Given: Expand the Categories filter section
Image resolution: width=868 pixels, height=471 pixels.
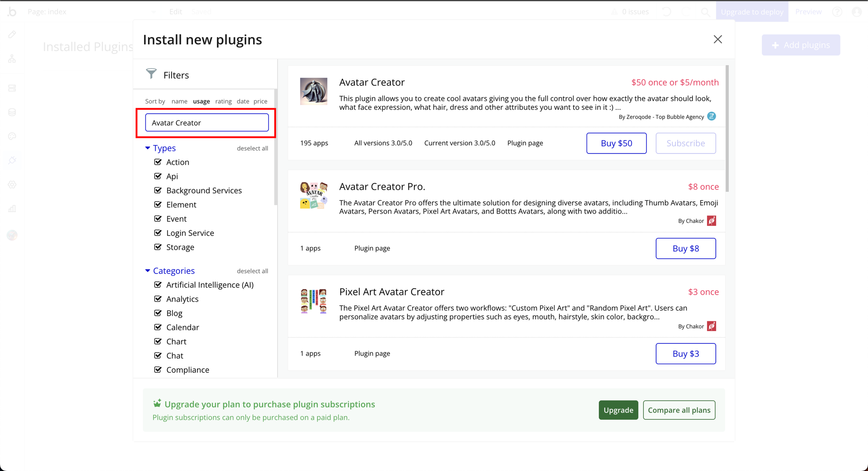Looking at the screenshot, I should (x=148, y=270).
